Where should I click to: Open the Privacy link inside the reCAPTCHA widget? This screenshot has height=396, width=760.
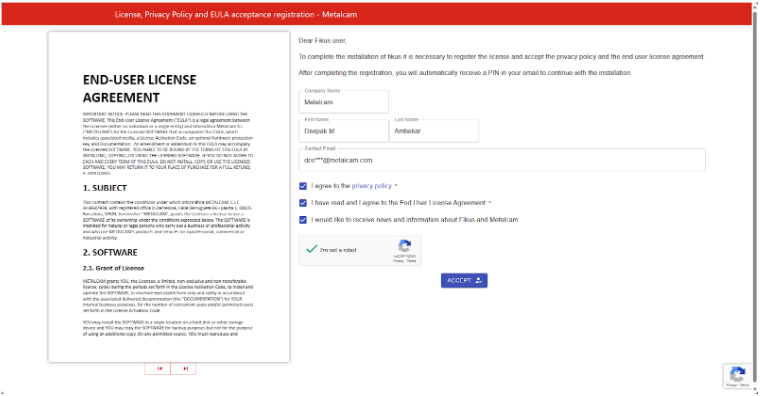coord(398,261)
